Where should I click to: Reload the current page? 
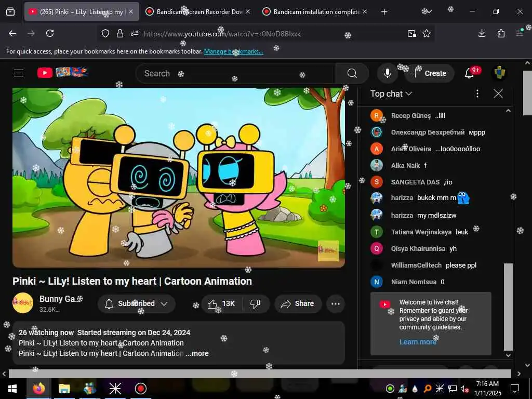click(x=50, y=33)
